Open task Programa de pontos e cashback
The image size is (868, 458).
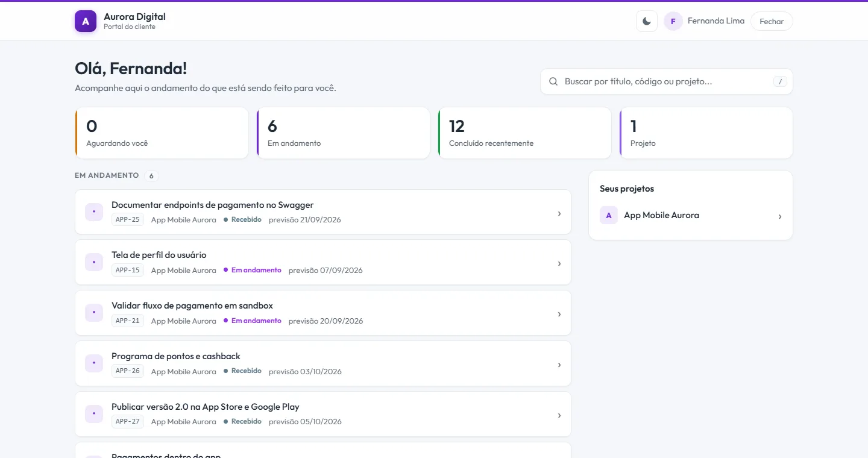(323, 363)
